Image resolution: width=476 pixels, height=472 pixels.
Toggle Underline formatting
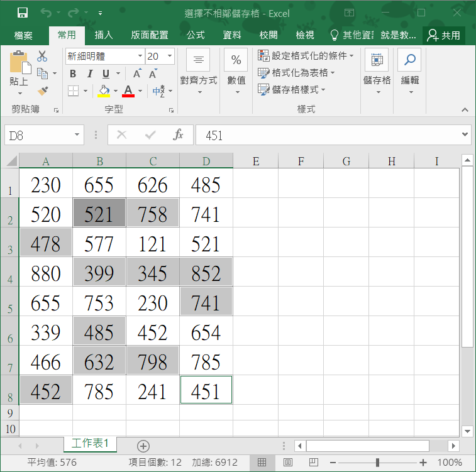point(106,74)
